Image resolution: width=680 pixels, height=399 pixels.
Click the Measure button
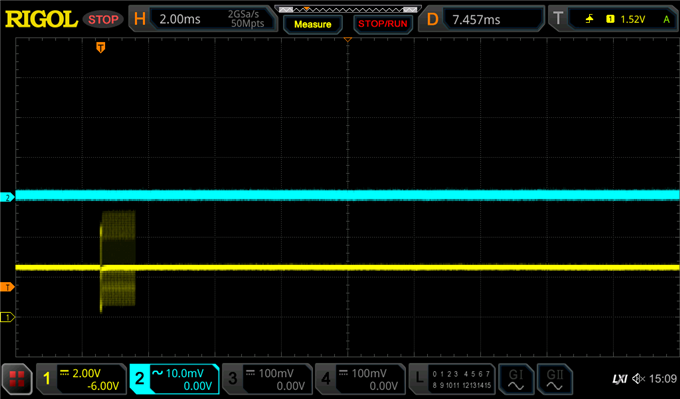pos(313,24)
